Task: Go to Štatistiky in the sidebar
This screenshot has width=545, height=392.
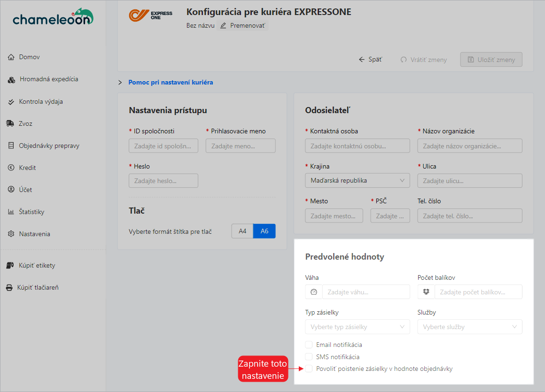Action: point(31,212)
